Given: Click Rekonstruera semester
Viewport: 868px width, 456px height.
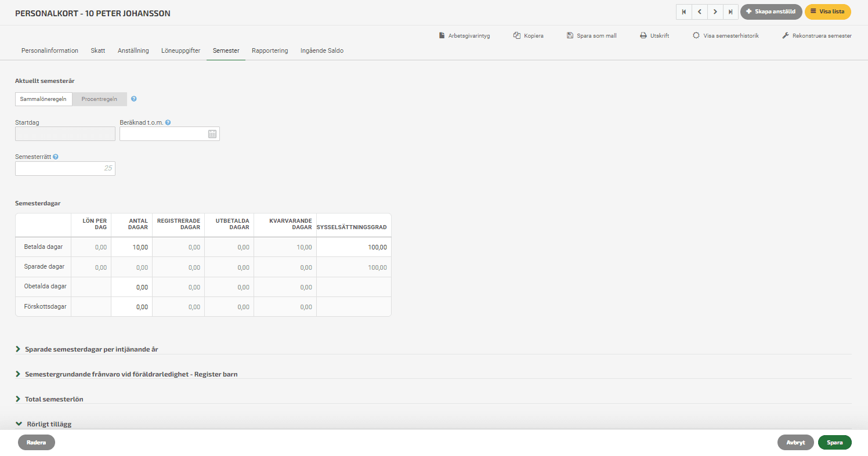Looking at the screenshot, I should (817, 35).
